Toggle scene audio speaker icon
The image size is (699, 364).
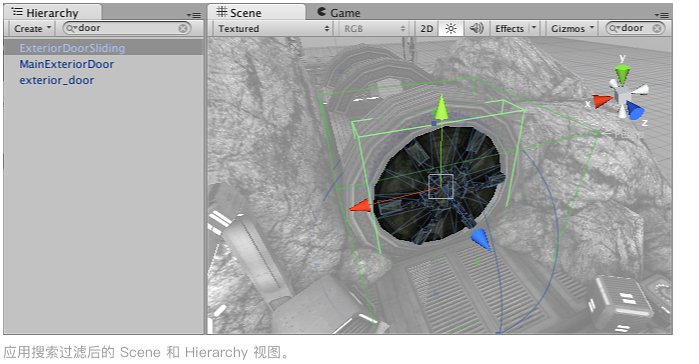[x=477, y=29]
